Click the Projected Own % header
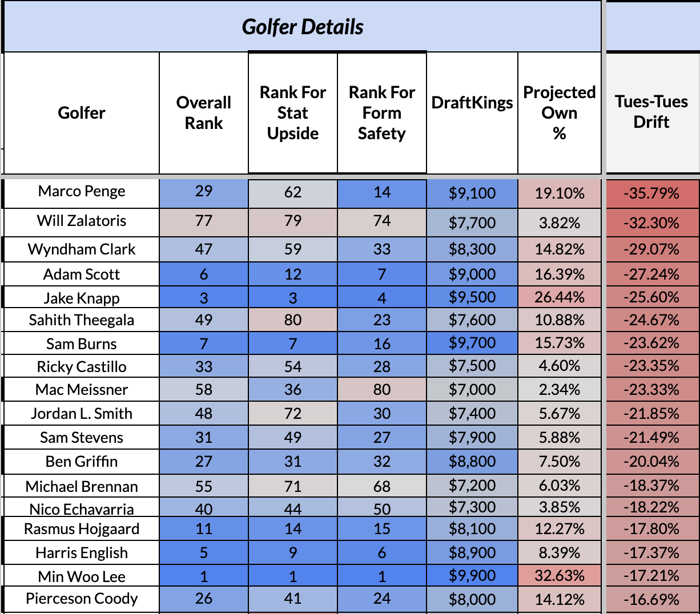Viewport: 700px width, 614px height. 560,113
